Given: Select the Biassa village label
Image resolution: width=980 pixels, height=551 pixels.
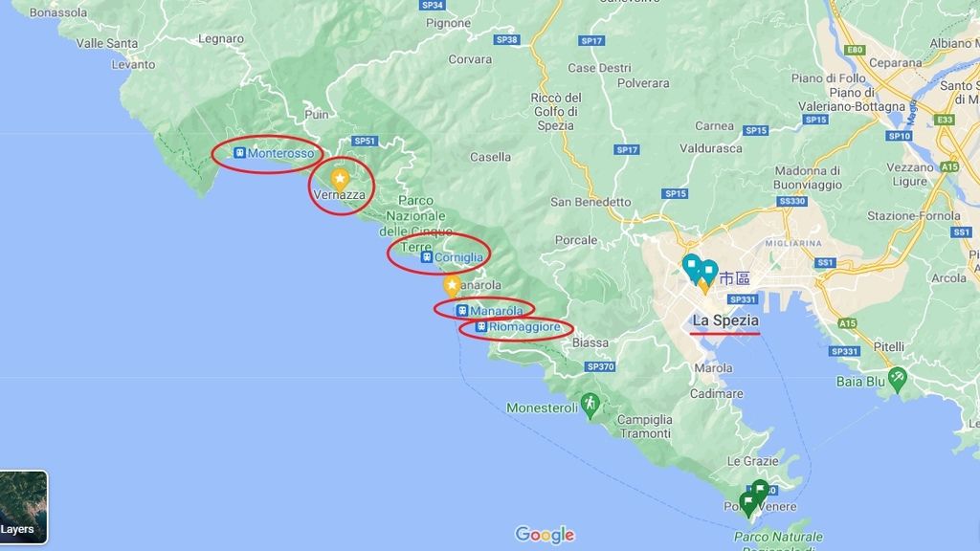Looking at the screenshot, I should pyautogui.click(x=590, y=342).
